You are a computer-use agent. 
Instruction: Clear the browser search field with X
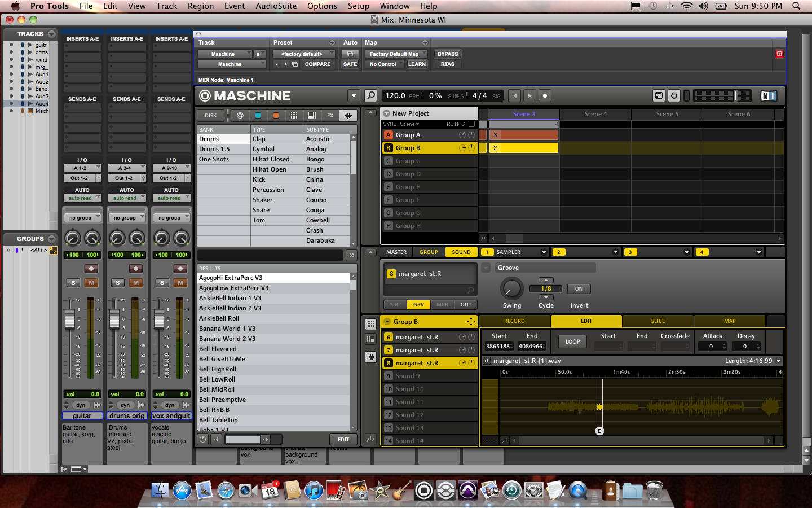[x=351, y=255]
